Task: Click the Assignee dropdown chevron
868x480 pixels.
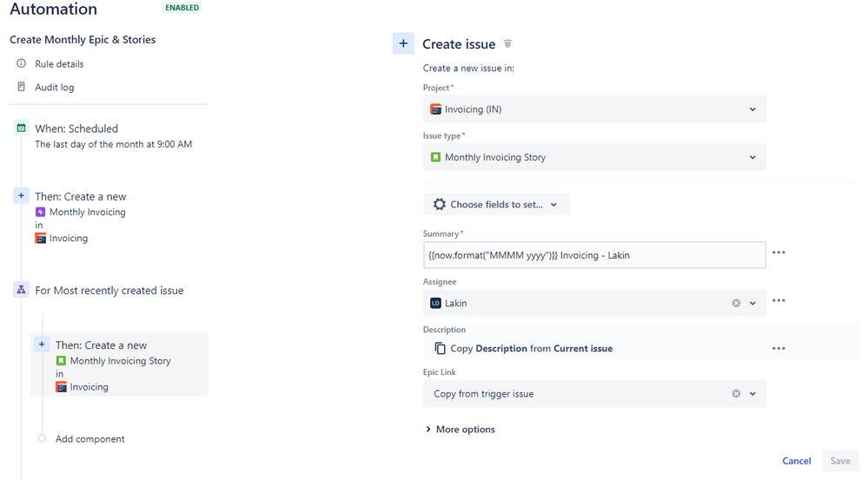Action: click(752, 304)
